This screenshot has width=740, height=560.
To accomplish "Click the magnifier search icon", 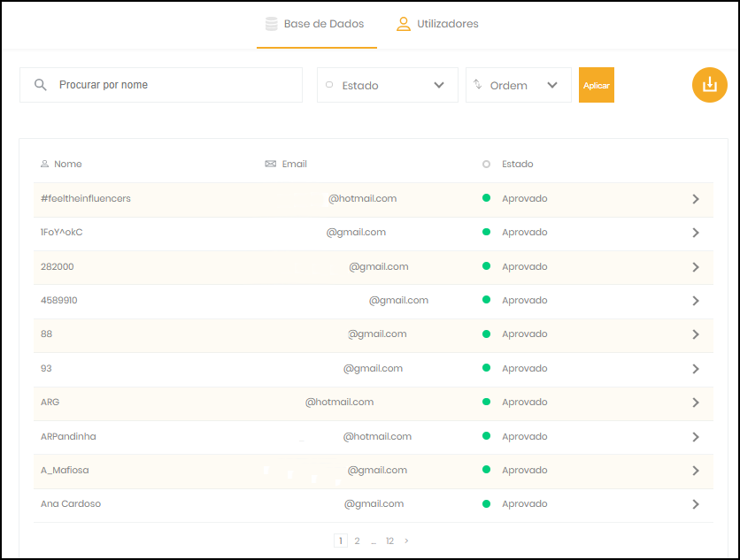I will [x=41, y=85].
